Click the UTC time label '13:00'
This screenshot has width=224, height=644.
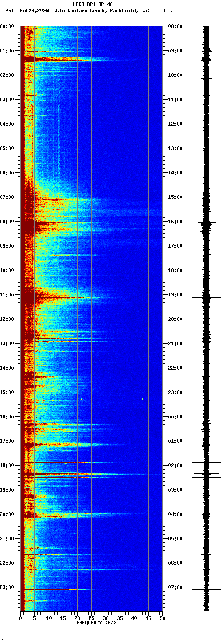[175, 148]
